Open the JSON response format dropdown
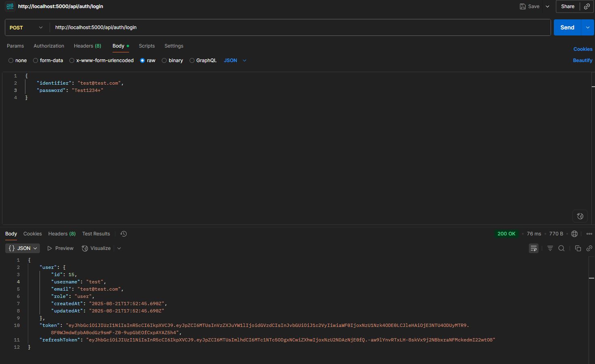 tap(23, 248)
